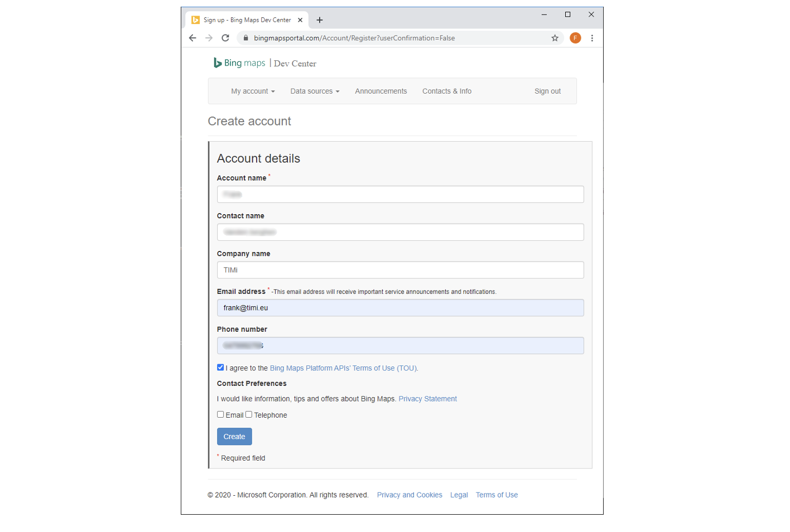Enable Email contact preference checkbox

click(x=220, y=414)
